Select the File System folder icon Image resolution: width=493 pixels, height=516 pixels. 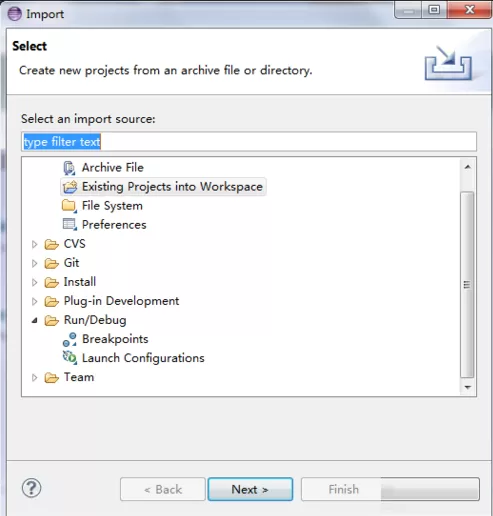point(69,206)
